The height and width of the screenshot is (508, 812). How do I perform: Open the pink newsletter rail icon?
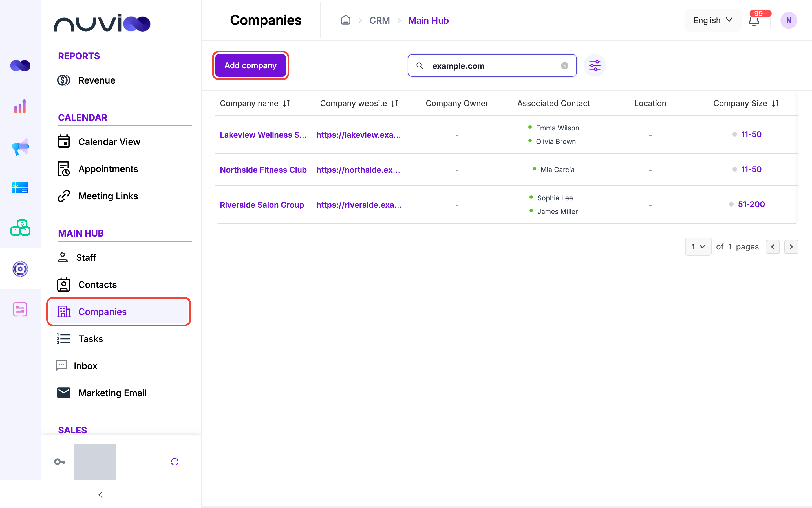[20, 309]
